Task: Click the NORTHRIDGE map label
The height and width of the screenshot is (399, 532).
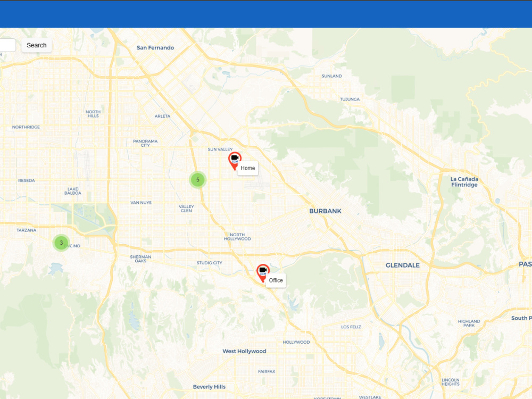Action: point(26,127)
